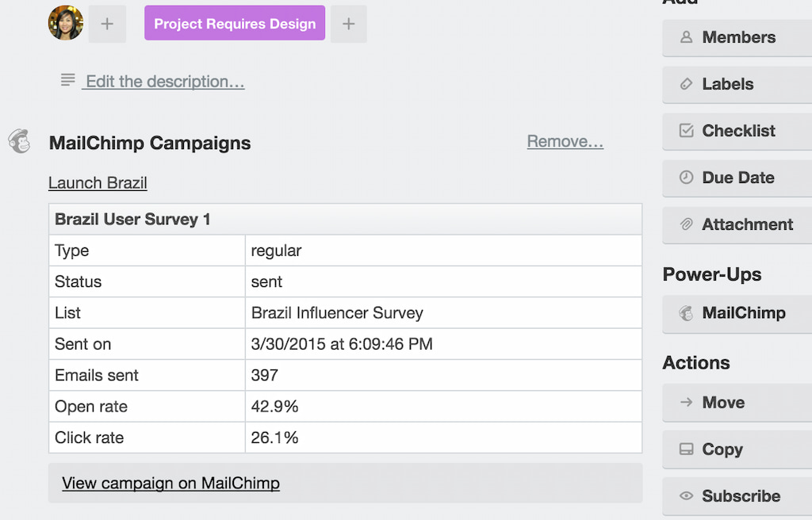Subscribe to the card with eye button
Viewport: 812px width, 520px height.
click(x=737, y=496)
